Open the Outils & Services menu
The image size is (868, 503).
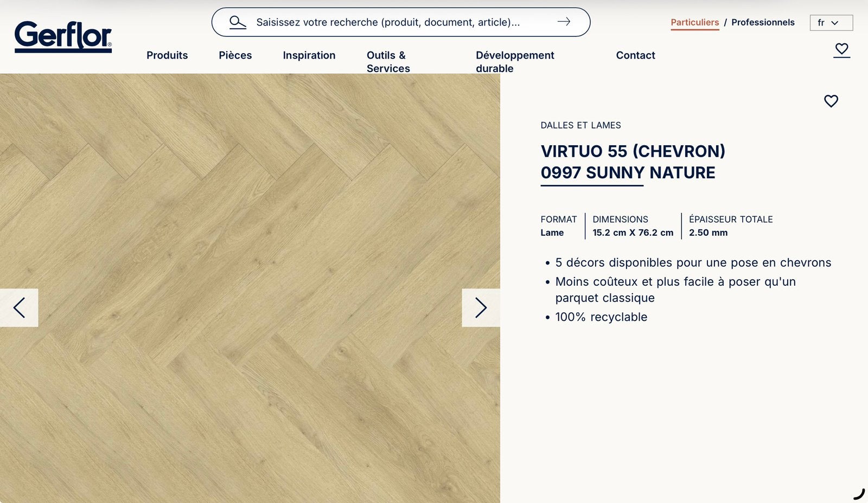[x=388, y=62]
